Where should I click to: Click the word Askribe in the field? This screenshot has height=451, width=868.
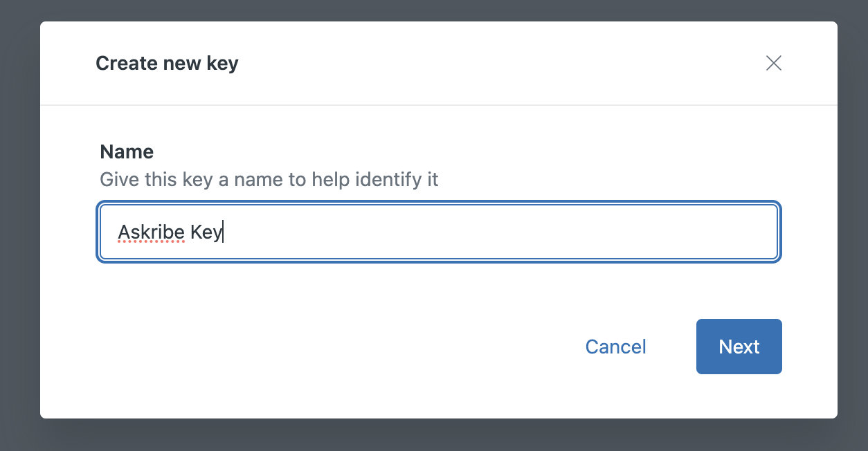point(151,232)
